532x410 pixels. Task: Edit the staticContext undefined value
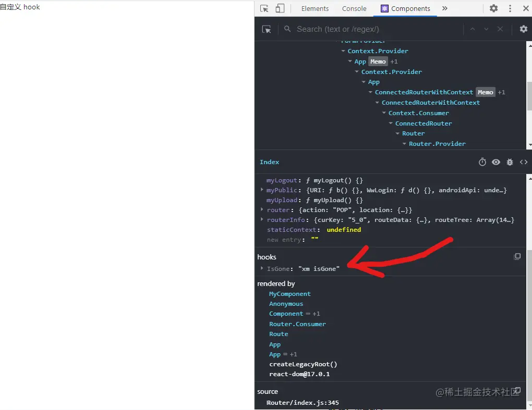click(344, 230)
